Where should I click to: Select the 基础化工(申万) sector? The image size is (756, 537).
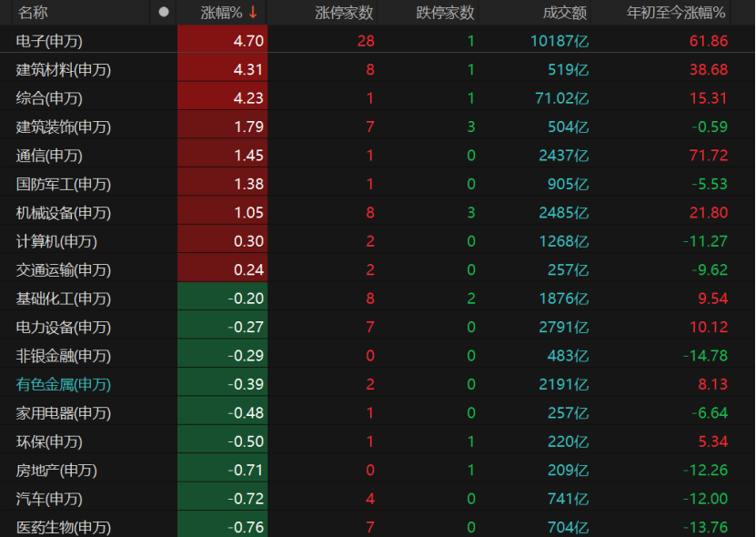click(63, 299)
